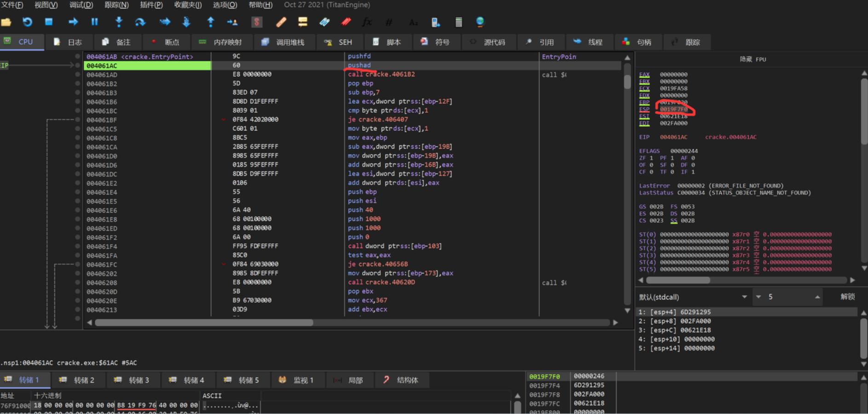Image resolution: width=868 pixels, height=414 pixels.
Task: Click the disassembly horizontal scroll right arrow
Action: 615,322
